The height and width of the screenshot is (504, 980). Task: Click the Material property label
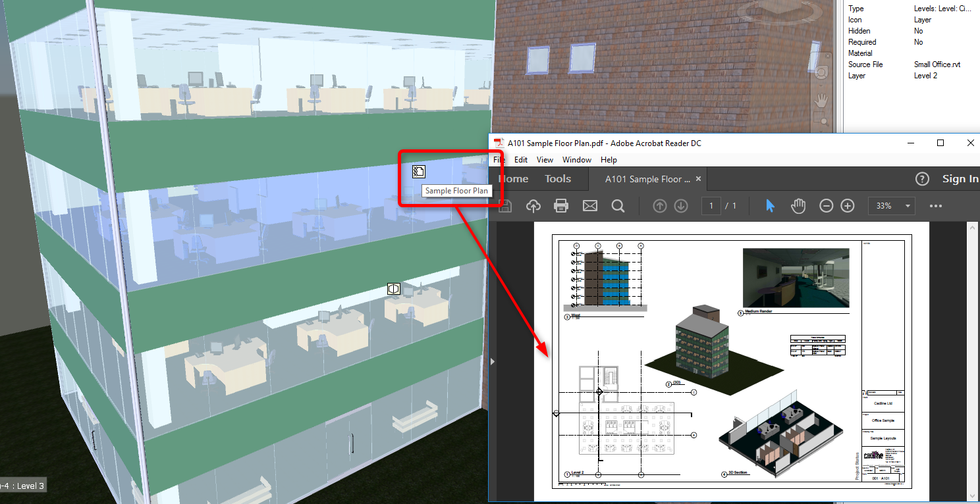(860, 53)
